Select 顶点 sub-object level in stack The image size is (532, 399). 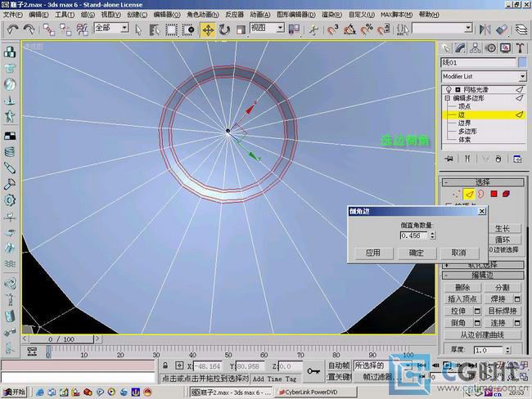point(464,106)
